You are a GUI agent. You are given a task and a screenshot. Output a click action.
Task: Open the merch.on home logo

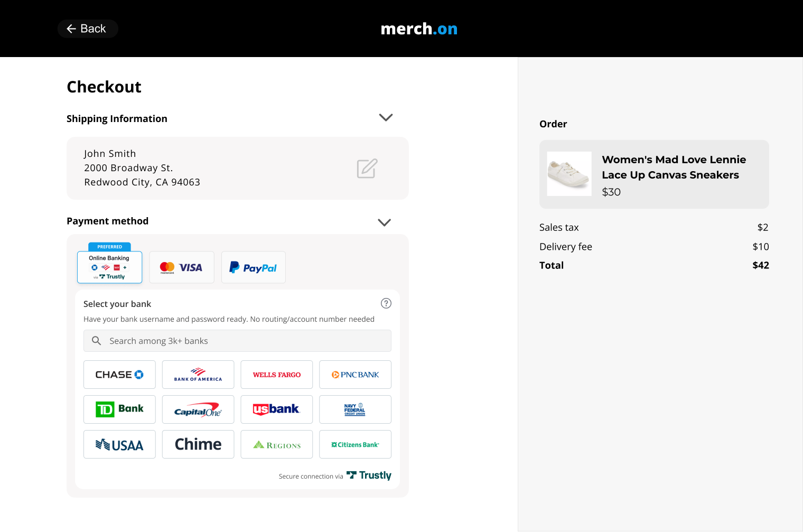(x=419, y=29)
